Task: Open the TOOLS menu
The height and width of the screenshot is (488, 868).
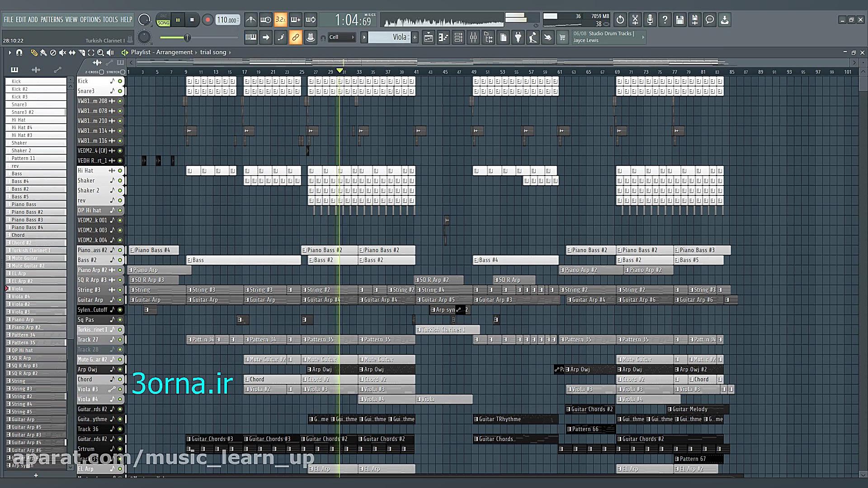Action: [110, 19]
